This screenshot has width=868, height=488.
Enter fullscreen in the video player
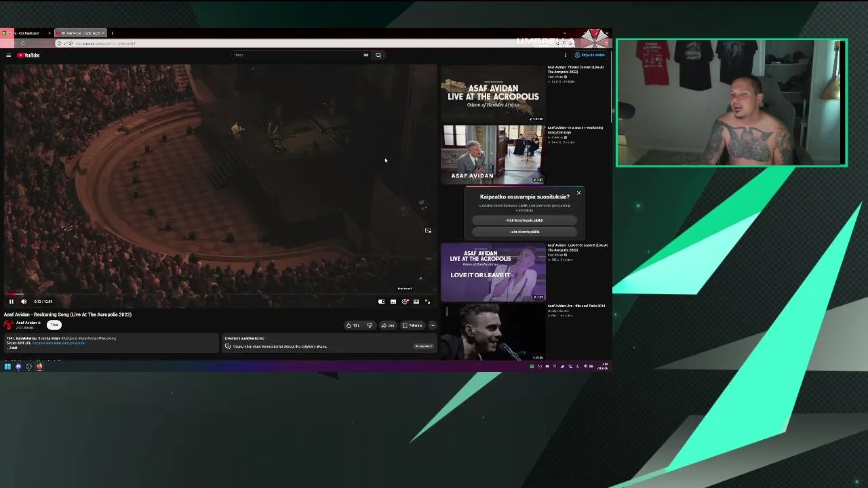tap(427, 302)
